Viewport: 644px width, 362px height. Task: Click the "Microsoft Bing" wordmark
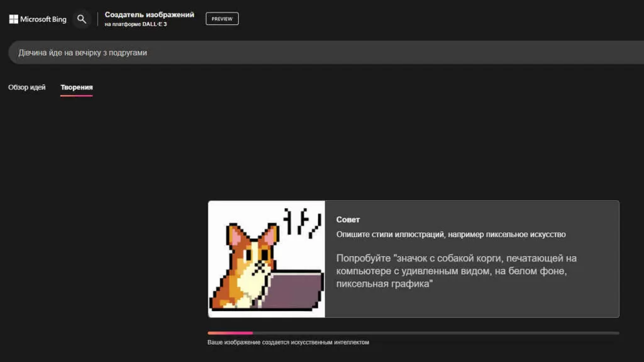click(x=43, y=19)
